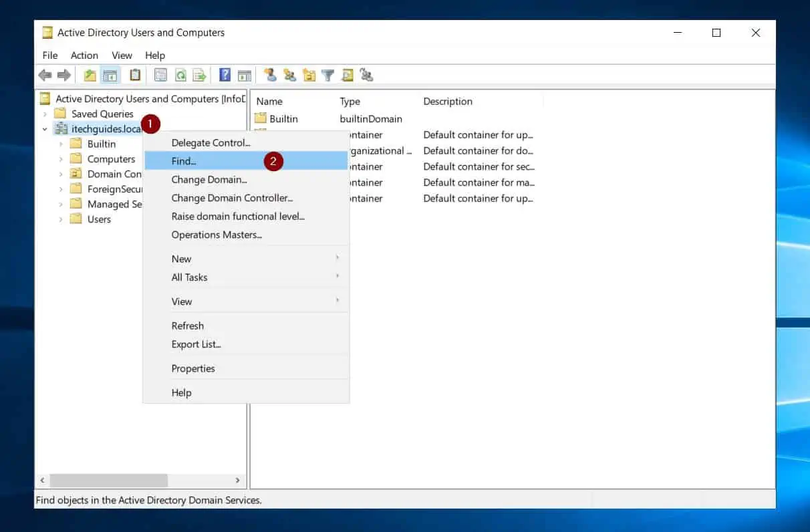The height and width of the screenshot is (532, 810).
Task: Open the New submenu
Action: pos(246,259)
